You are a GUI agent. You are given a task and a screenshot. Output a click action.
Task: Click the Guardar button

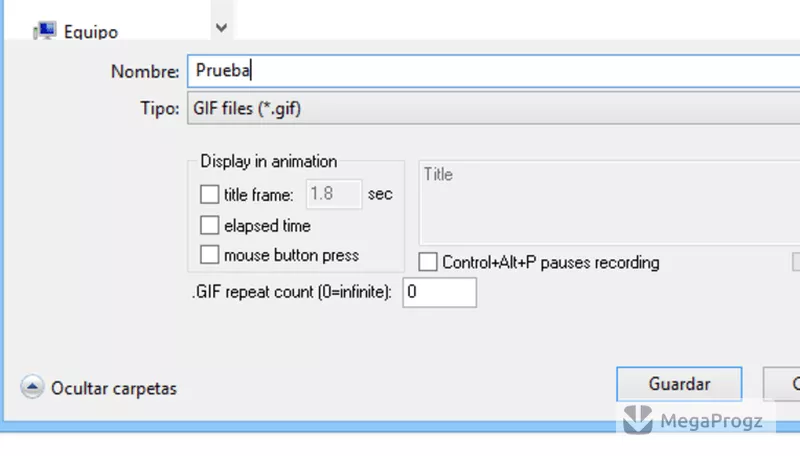(679, 384)
